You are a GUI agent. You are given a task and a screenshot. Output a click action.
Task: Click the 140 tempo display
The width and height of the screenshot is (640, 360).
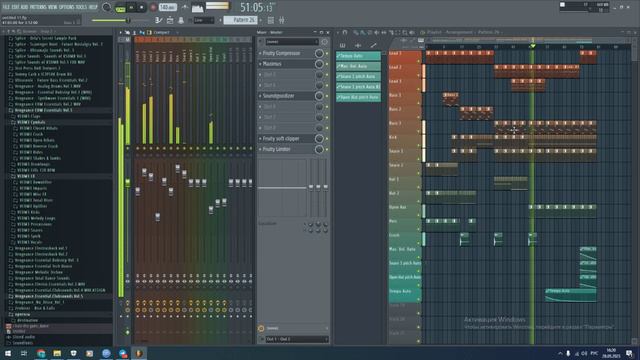tap(167, 7)
